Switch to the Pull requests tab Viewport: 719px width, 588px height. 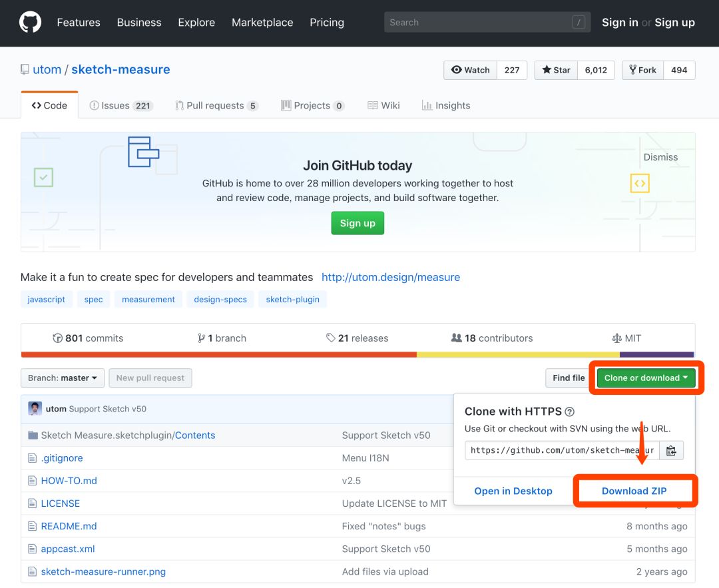[216, 105]
